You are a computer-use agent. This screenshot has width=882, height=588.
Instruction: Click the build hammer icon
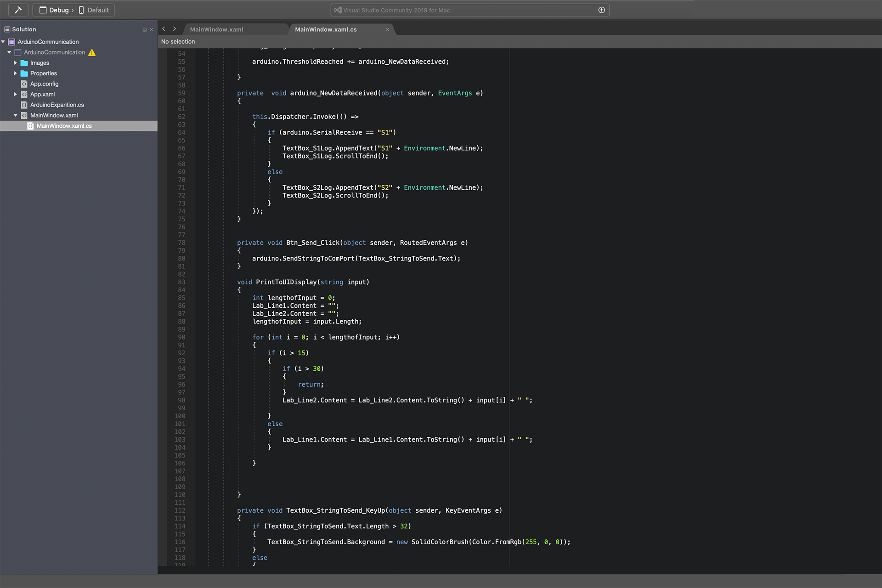pyautogui.click(x=18, y=10)
